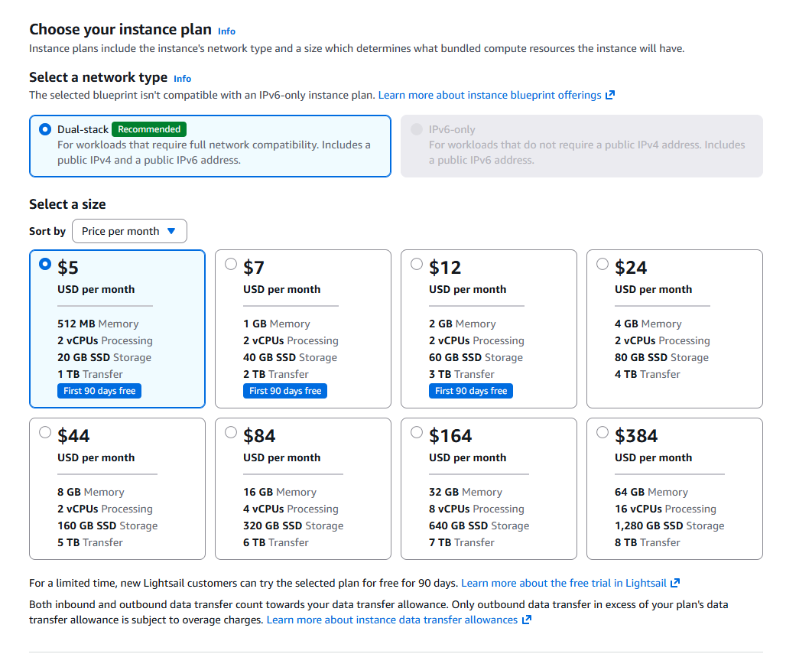
Task: Click First 90 days free badge on $5 plan
Action: (99, 391)
